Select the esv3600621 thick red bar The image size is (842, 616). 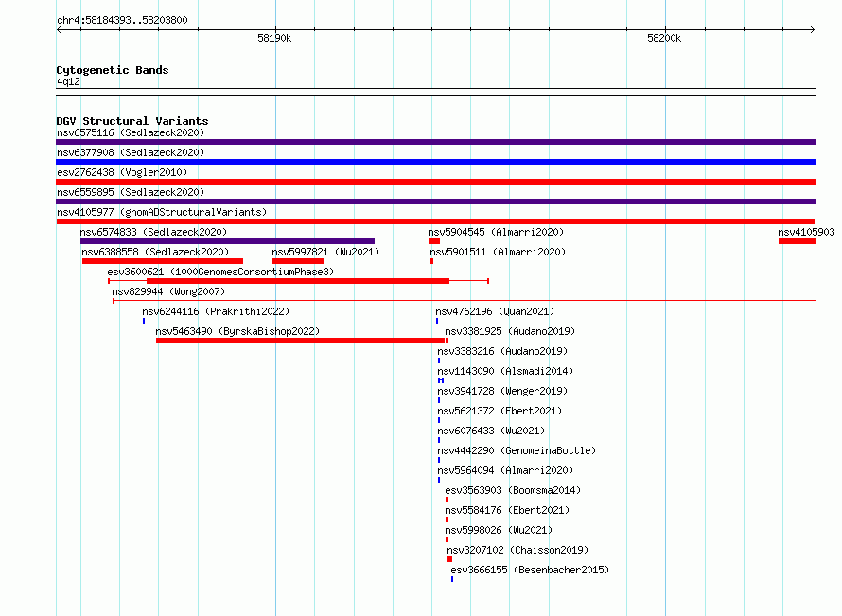click(298, 281)
